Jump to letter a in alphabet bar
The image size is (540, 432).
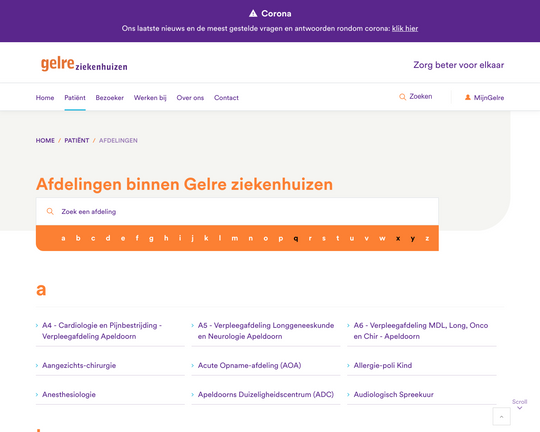(x=63, y=238)
